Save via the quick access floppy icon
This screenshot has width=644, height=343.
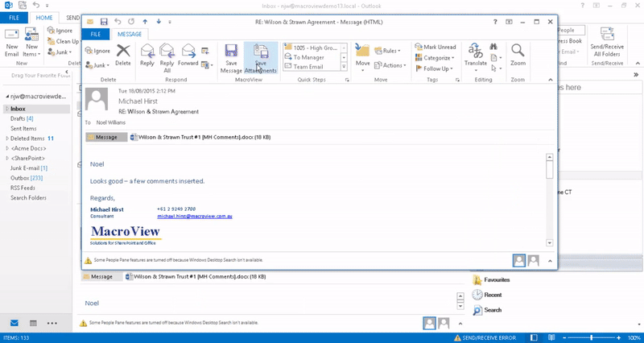pyautogui.click(x=104, y=22)
